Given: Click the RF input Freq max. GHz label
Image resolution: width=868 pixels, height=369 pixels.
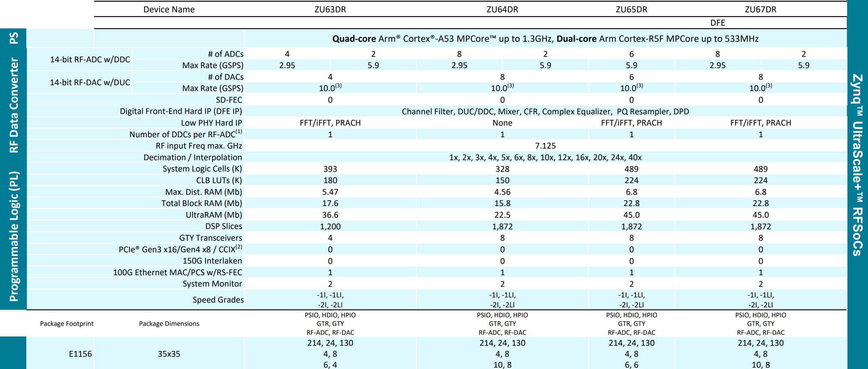Looking at the screenshot, I should click(199, 146).
